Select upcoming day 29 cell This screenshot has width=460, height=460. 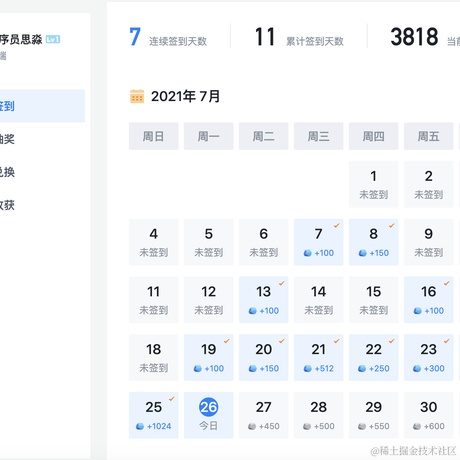(374, 415)
